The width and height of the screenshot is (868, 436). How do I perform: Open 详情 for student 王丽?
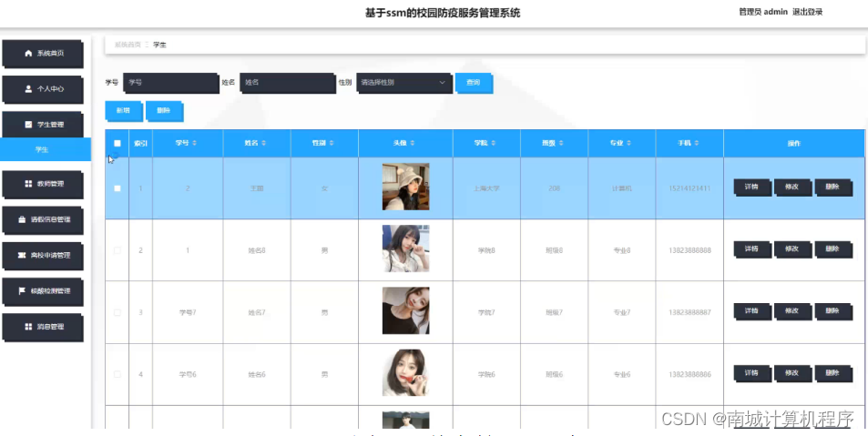click(751, 187)
